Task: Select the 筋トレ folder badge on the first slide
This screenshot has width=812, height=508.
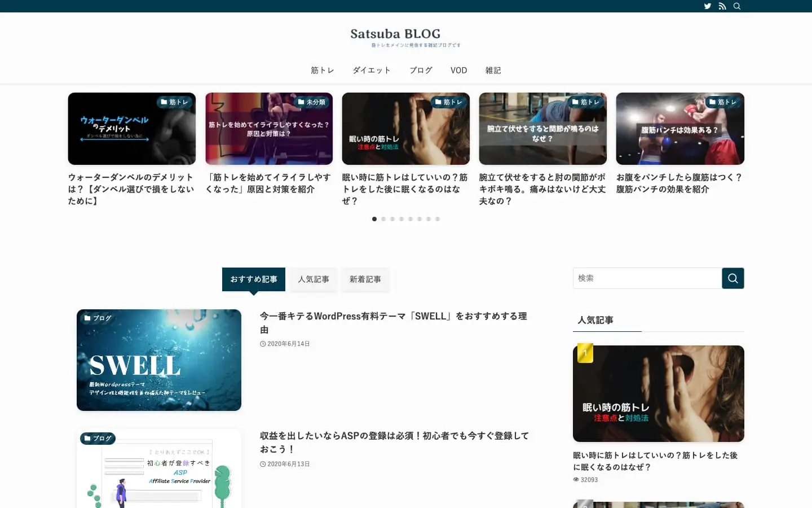Action: 175,102
